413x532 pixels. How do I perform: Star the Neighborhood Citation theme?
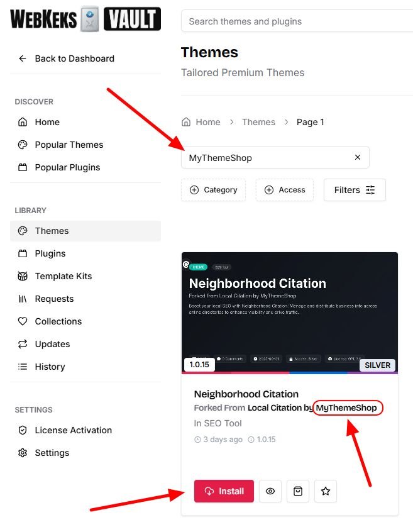coord(325,491)
